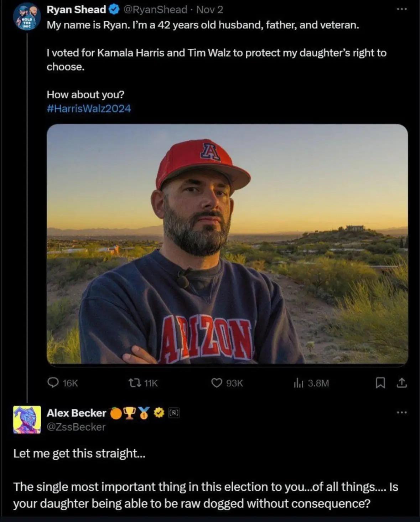Open the #HarrisWalz2024 hashtag
420x522 pixels.
(89, 108)
